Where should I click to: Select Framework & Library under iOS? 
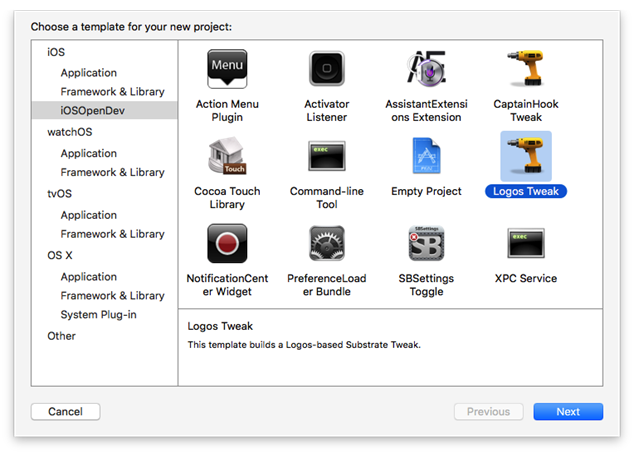tap(112, 92)
